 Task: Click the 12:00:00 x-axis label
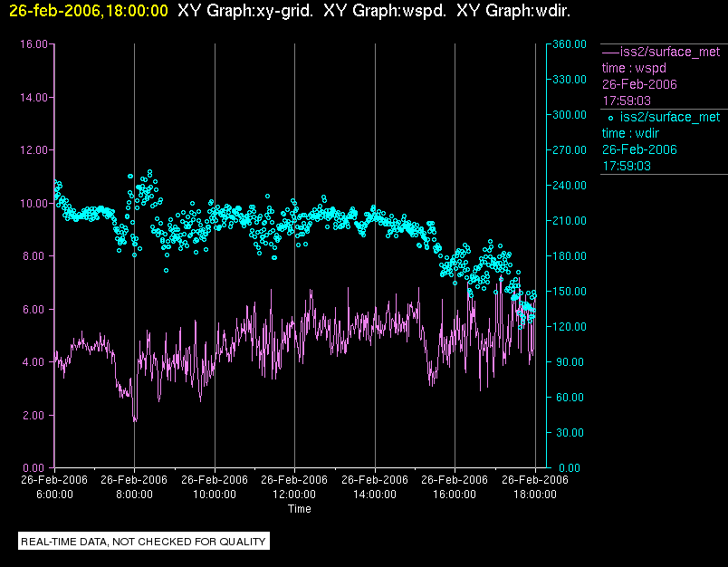(294, 495)
